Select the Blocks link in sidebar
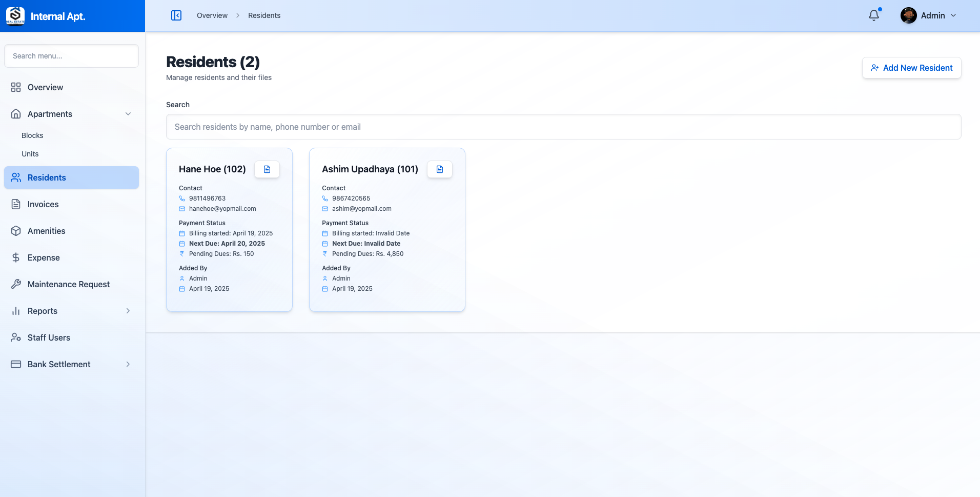The image size is (980, 497). tap(32, 135)
